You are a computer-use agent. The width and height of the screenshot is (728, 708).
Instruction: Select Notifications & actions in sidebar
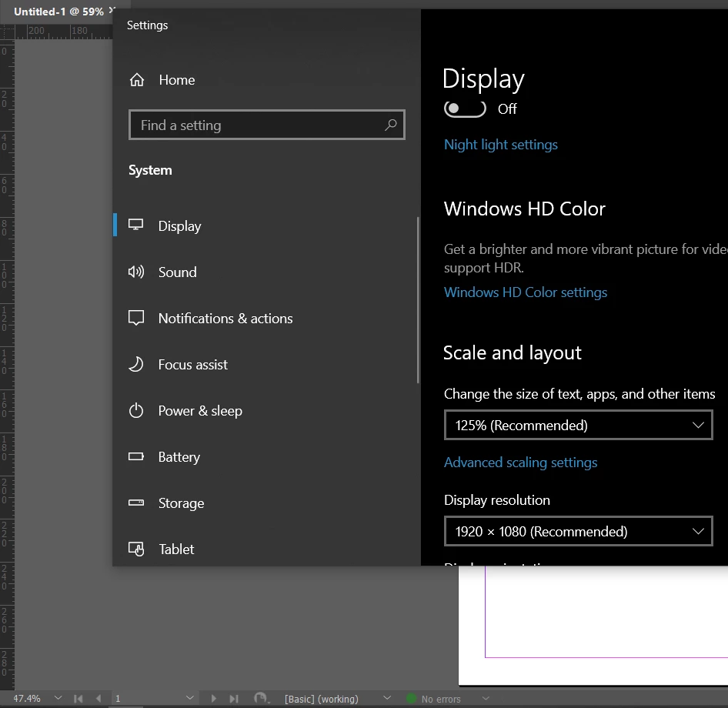pyautogui.click(x=265, y=319)
